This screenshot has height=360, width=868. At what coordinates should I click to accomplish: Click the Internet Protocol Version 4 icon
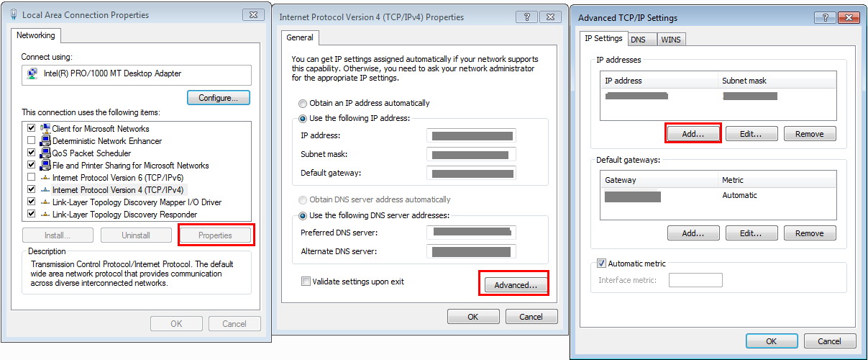(45, 190)
